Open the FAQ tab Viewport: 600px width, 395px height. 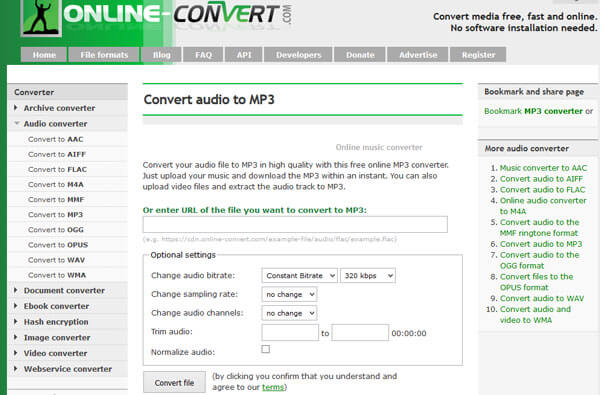click(203, 55)
